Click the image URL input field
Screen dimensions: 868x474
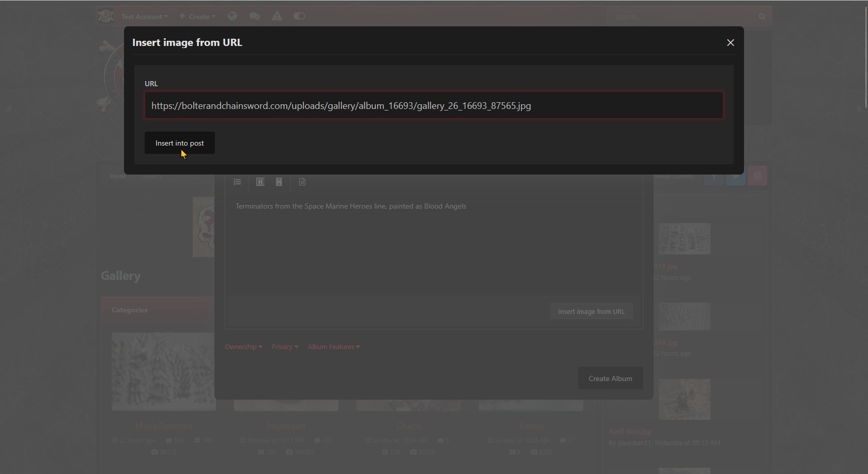pos(433,105)
